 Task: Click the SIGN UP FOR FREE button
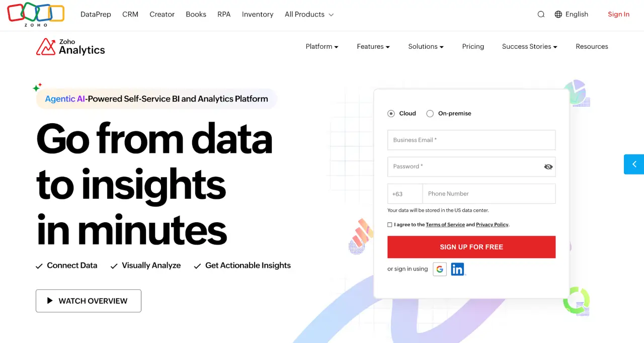(471, 247)
